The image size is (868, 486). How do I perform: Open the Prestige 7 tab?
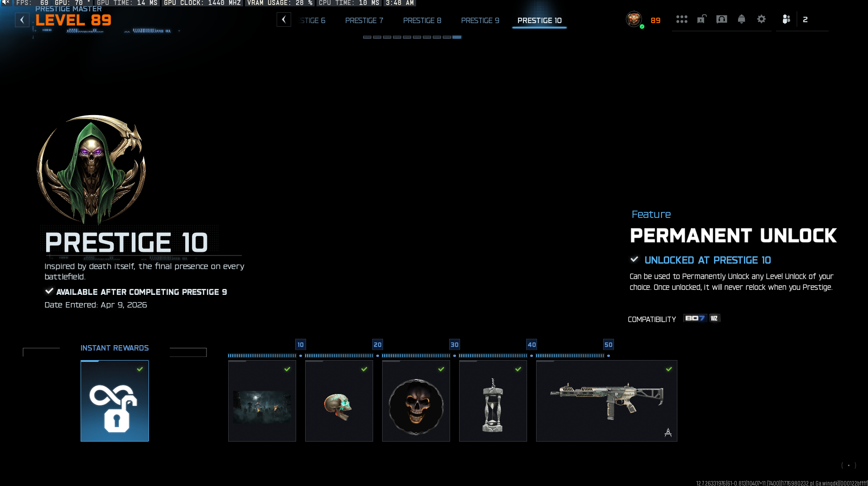point(364,20)
